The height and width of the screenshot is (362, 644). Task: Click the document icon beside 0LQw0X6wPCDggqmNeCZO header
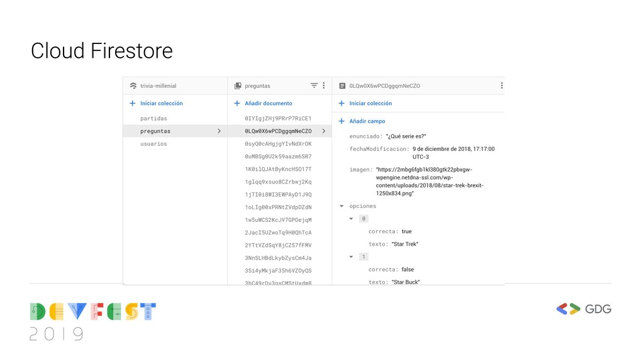point(342,86)
